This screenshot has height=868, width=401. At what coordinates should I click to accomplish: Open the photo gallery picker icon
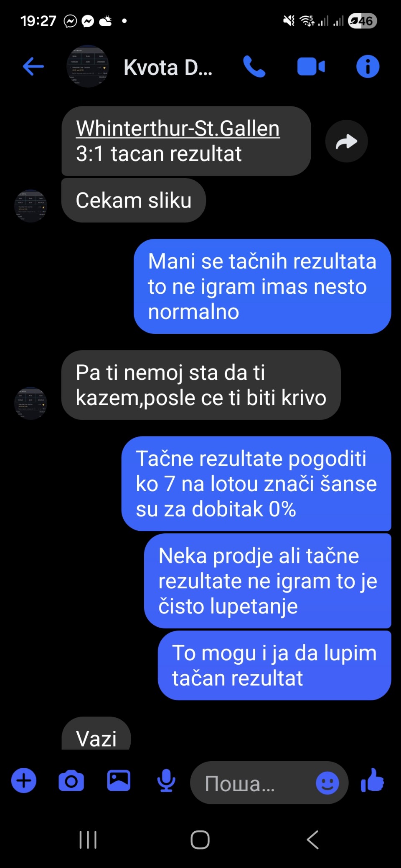coord(119,780)
